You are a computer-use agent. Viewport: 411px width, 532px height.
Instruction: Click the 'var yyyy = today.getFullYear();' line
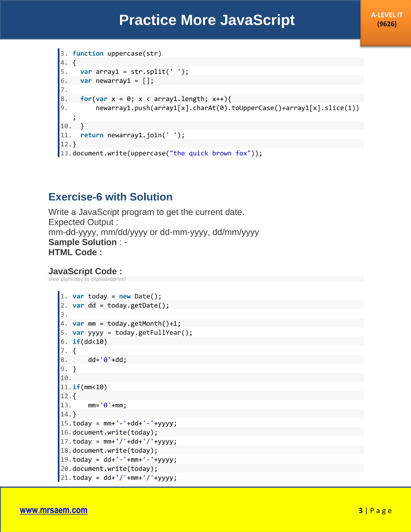pyautogui.click(x=132, y=333)
